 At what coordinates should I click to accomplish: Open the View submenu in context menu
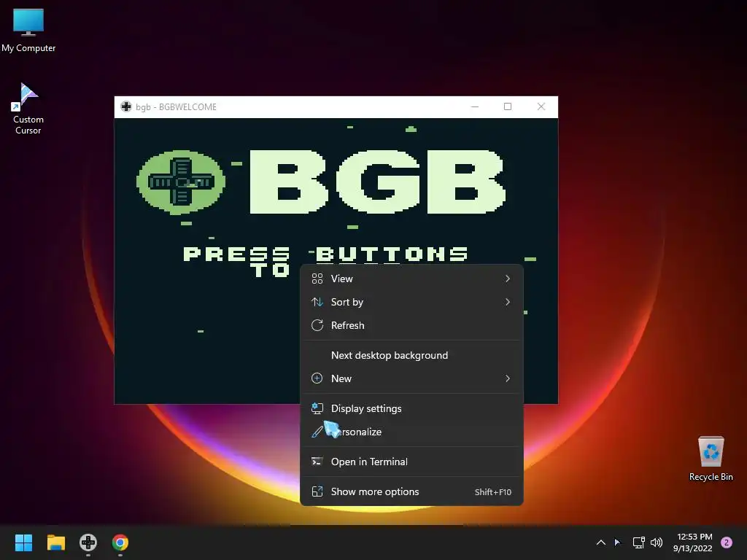[411, 279]
